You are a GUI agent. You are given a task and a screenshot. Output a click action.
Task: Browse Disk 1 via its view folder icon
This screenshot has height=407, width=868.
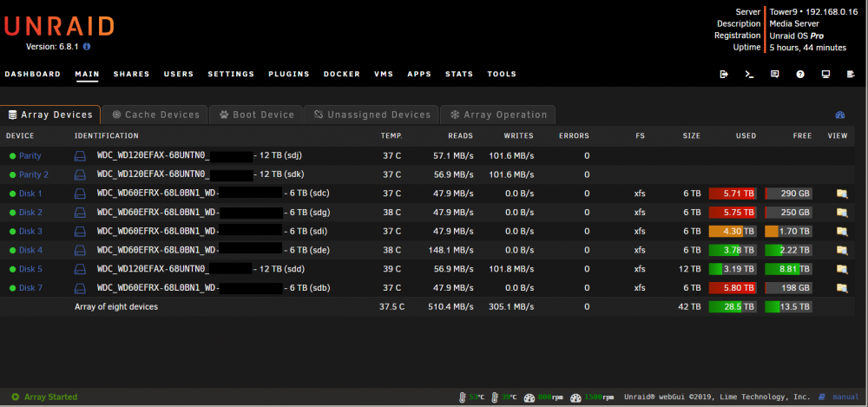pos(842,194)
